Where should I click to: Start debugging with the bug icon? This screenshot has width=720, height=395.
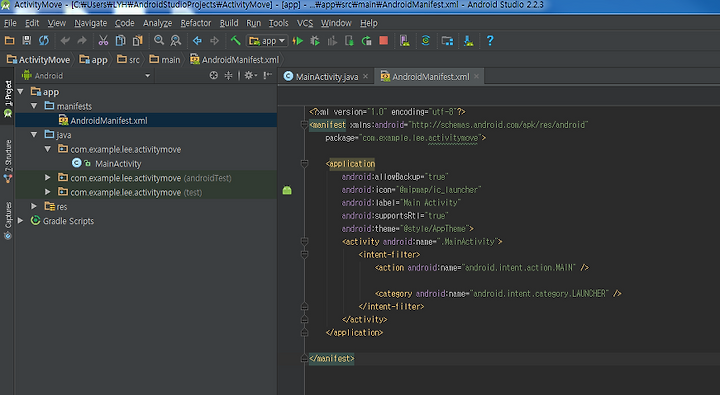315,41
